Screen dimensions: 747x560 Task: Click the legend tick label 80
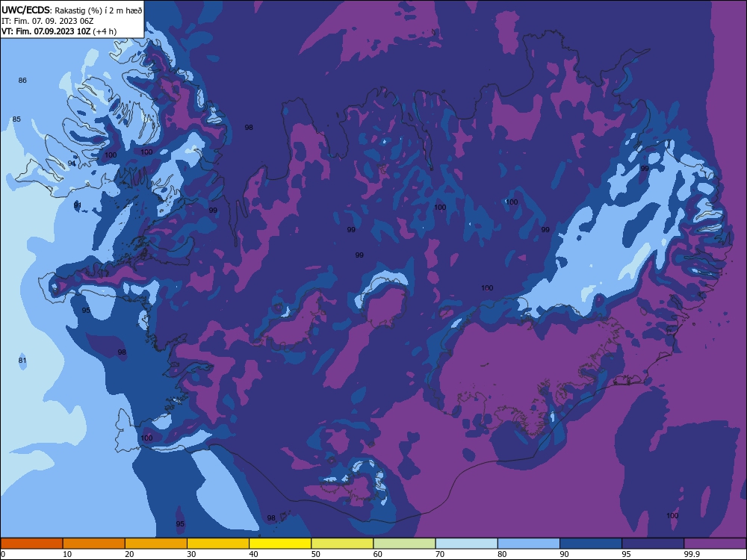(x=502, y=554)
